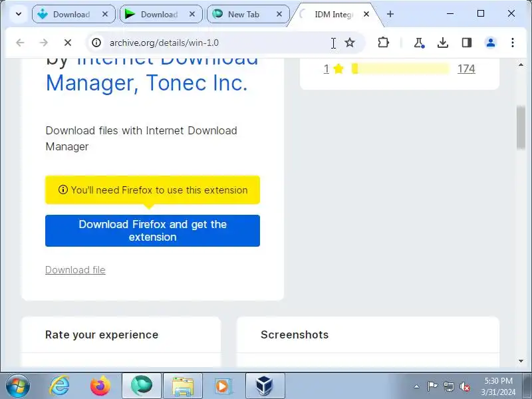
Task: Launch Internet Explorer from taskbar
Action: 59,386
